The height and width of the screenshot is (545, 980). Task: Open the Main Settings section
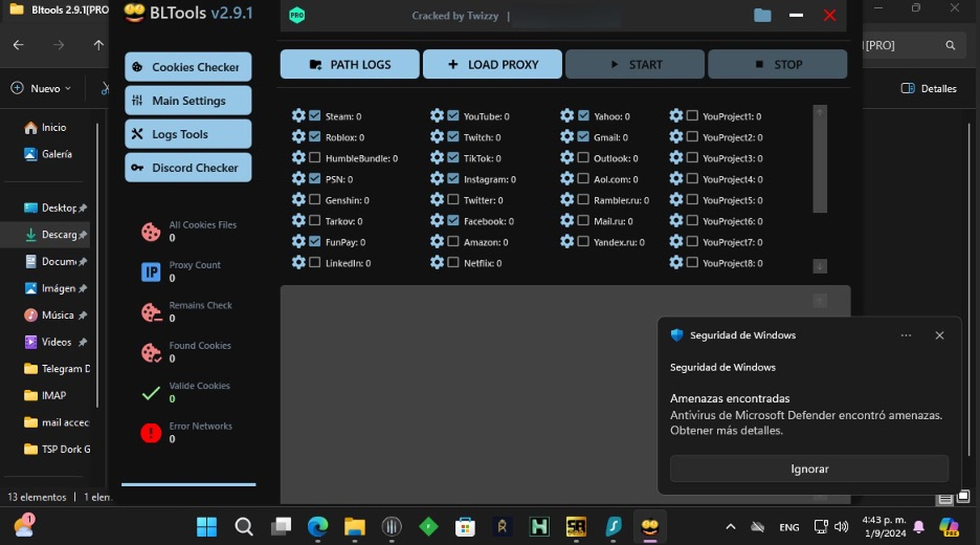click(188, 101)
